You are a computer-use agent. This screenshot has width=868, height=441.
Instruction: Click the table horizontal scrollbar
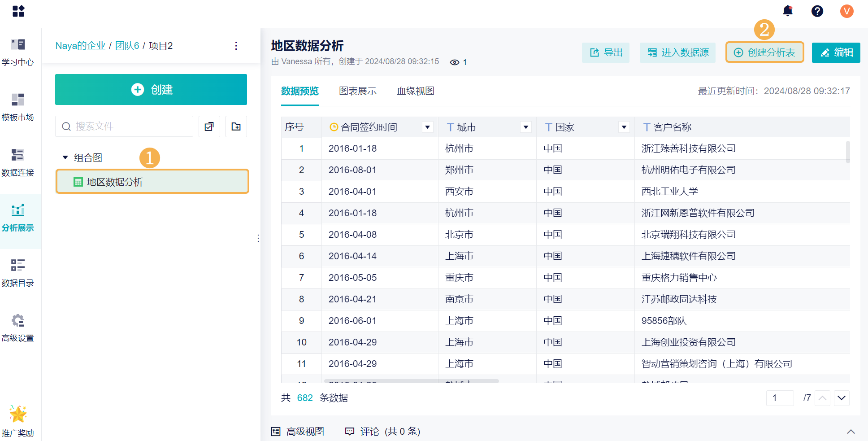(412, 381)
